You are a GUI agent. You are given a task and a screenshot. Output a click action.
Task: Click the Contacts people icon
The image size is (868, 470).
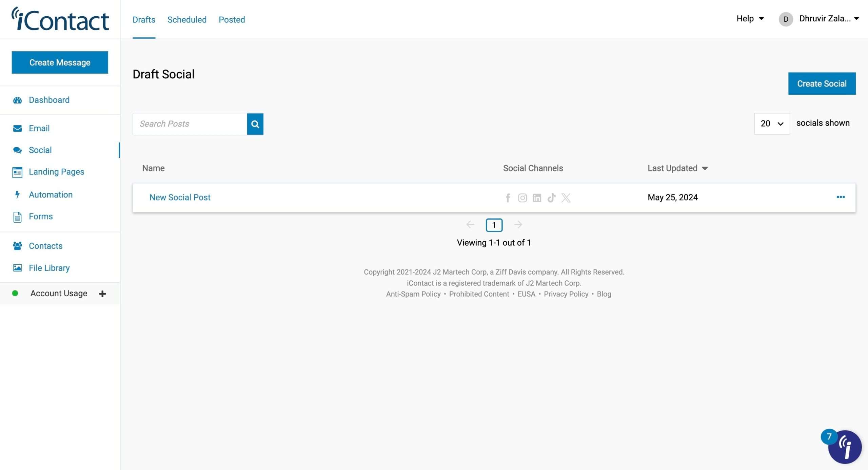tap(17, 246)
